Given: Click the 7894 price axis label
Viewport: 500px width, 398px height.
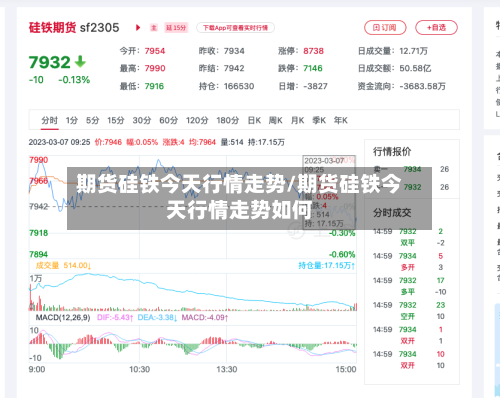Looking at the screenshot, I should (39, 254).
